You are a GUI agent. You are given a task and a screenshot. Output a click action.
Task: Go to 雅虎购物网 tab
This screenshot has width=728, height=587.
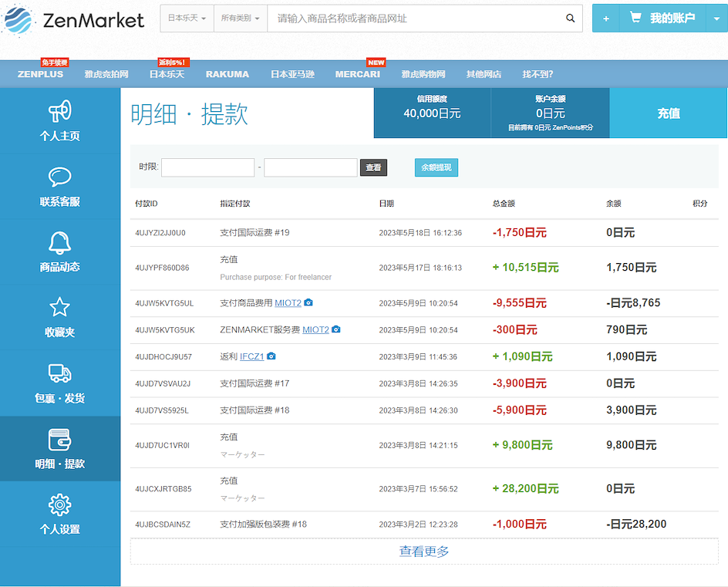[x=423, y=74]
